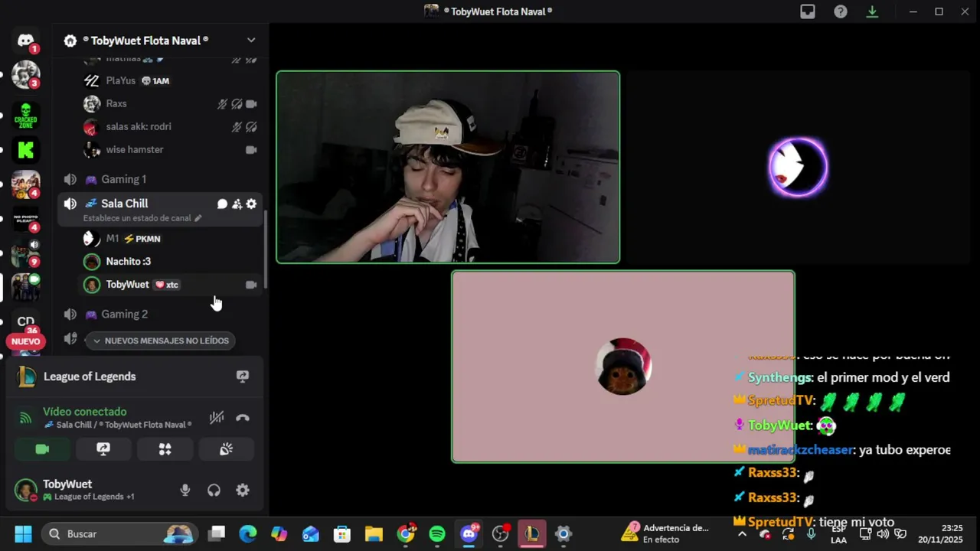Open Advertencia weather alert widget
Viewport: 980px width, 551px height.
point(666,533)
